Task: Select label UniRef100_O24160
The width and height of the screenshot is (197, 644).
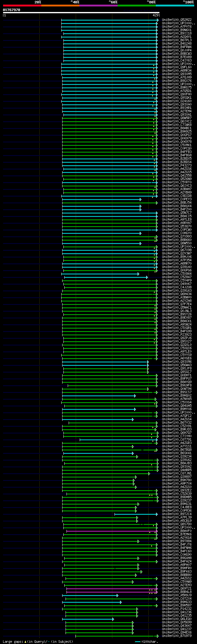Action: [x=177, y=101]
